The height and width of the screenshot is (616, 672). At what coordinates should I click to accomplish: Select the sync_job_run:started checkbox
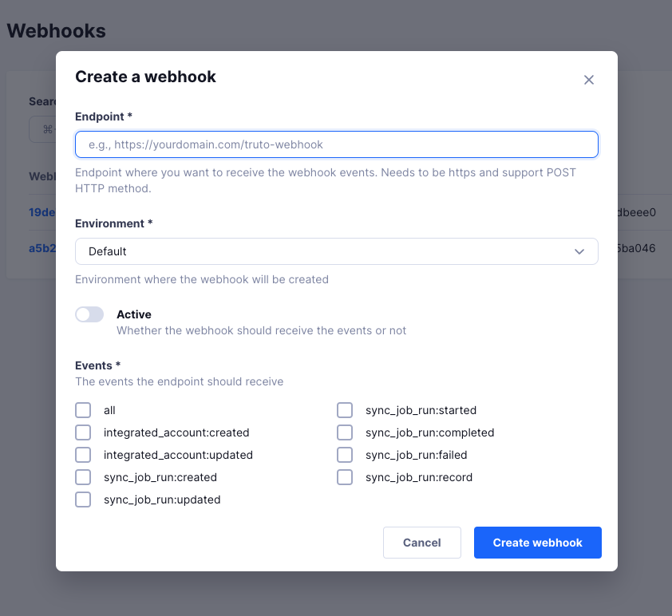pyautogui.click(x=345, y=410)
